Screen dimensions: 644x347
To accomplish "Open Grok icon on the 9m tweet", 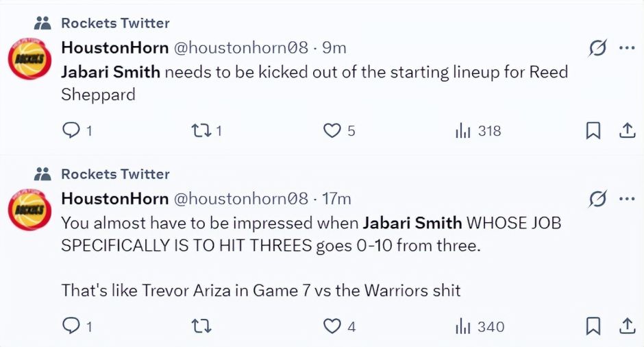I will point(597,48).
